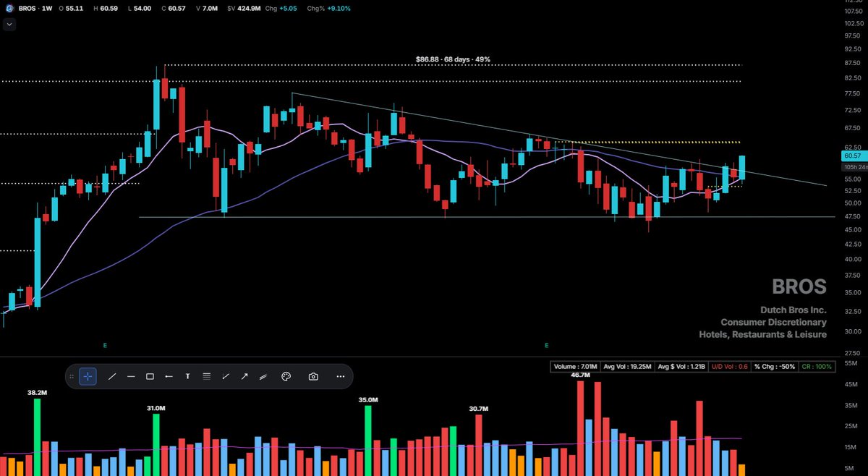Take a chart snapshot with camera icon

(x=313, y=376)
